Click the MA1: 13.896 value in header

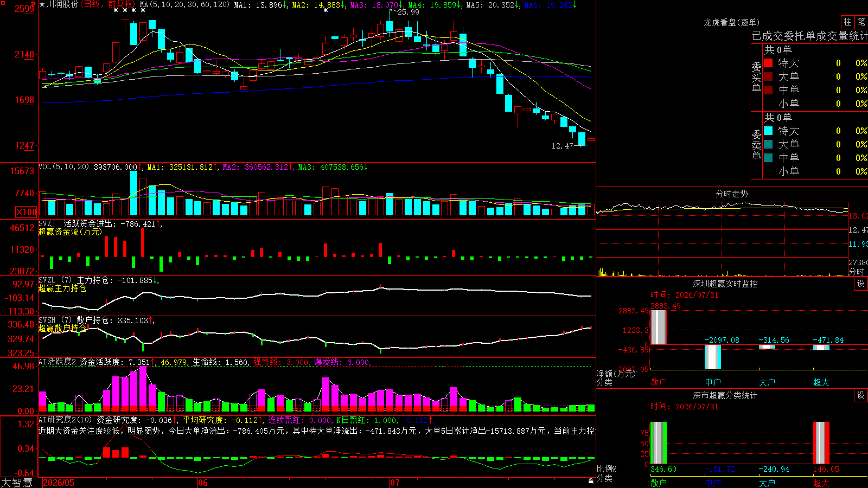260,5
